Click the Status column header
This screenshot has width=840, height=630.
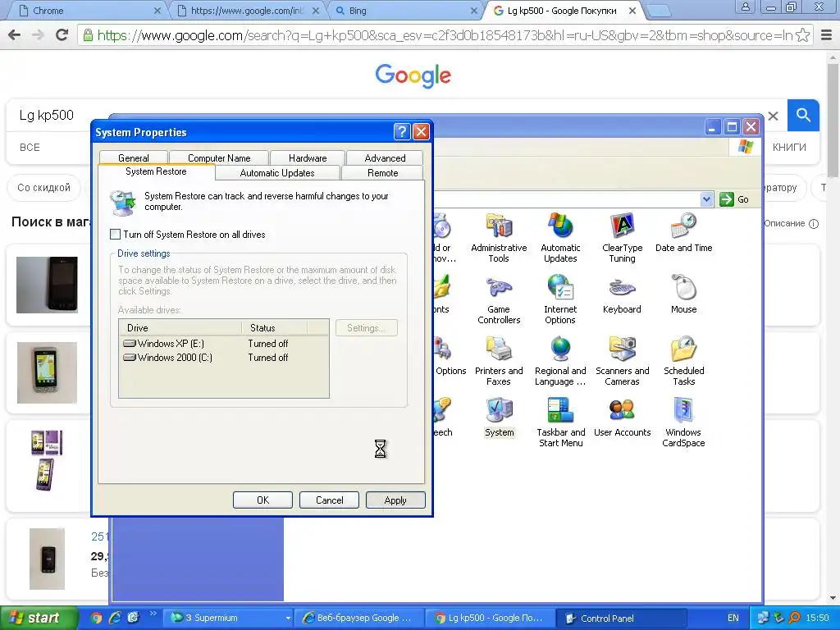pyautogui.click(x=275, y=327)
